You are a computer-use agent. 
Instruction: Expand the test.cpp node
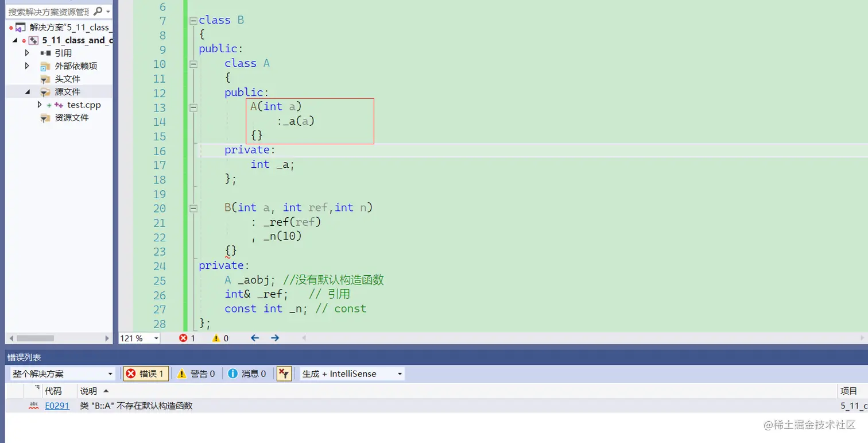tap(40, 105)
